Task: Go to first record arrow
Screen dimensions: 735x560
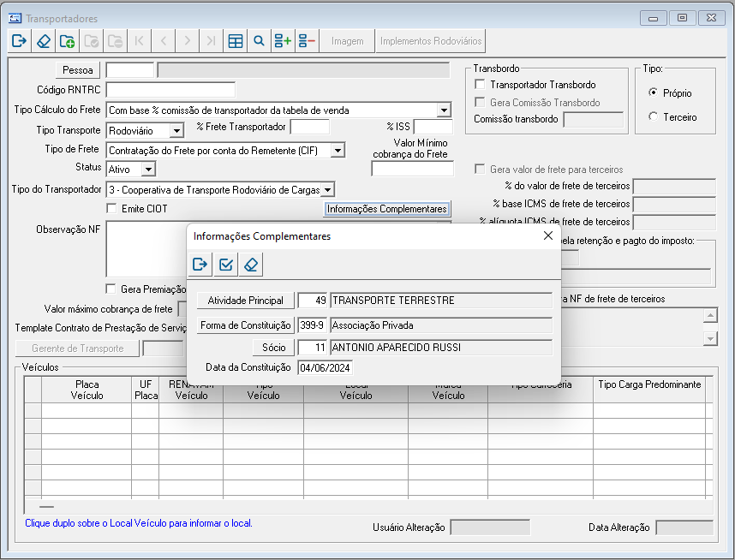Action: click(x=140, y=41)
